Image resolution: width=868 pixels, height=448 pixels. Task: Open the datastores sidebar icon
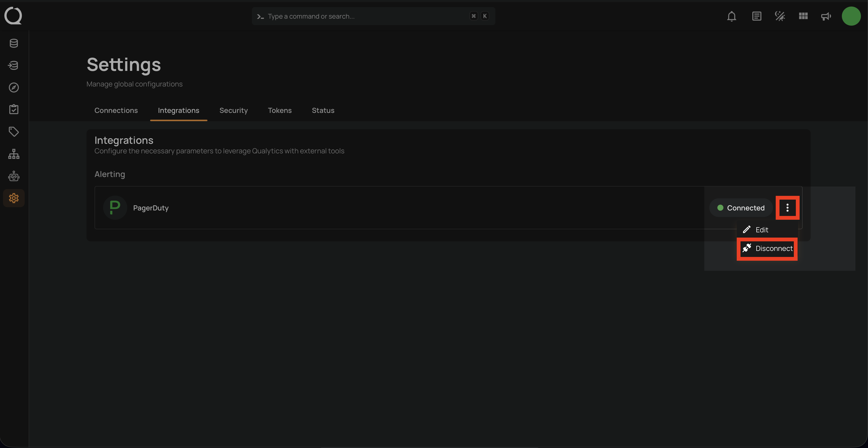tap(14, 43)
